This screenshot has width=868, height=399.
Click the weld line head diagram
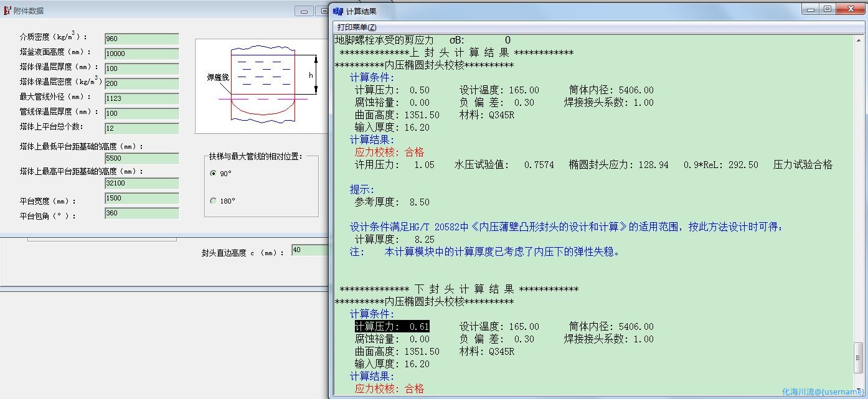[261, 86]
